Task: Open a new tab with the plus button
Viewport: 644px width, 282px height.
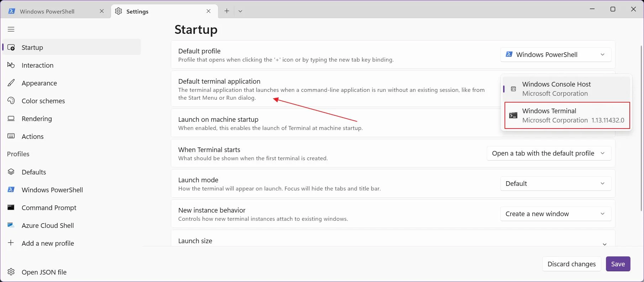Action: point(227,11)
